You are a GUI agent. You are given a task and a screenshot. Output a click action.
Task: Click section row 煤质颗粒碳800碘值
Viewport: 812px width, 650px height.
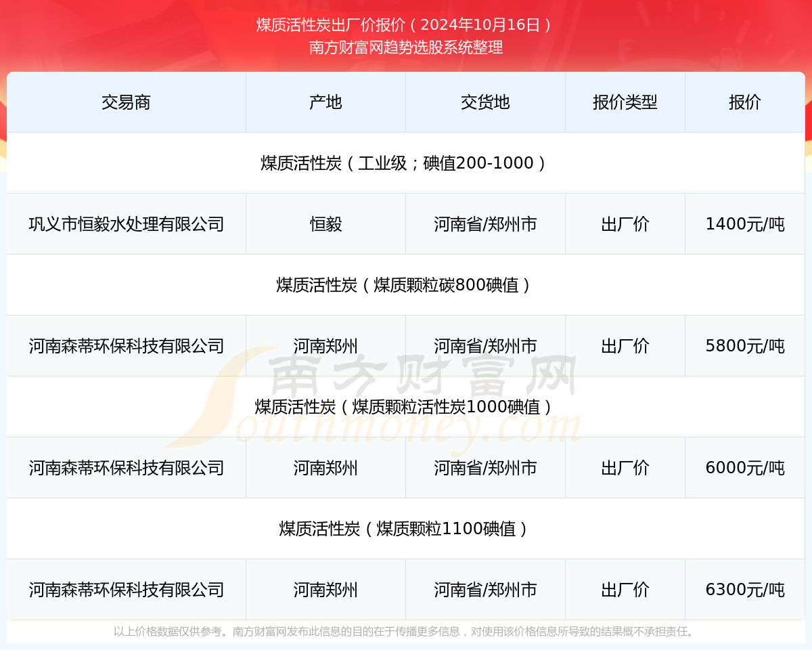(406, 285)
